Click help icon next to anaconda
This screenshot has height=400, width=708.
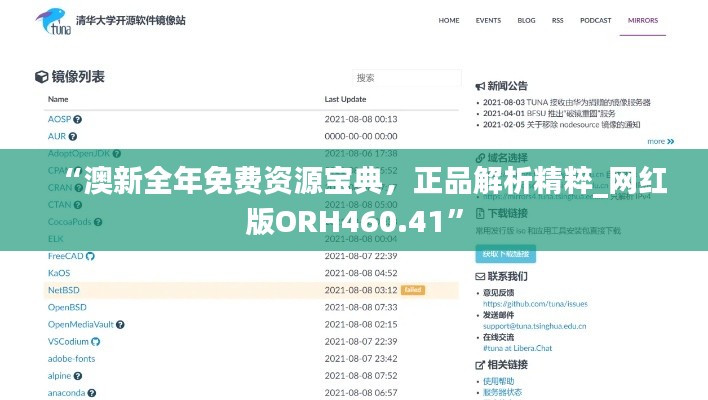(93, 393)
